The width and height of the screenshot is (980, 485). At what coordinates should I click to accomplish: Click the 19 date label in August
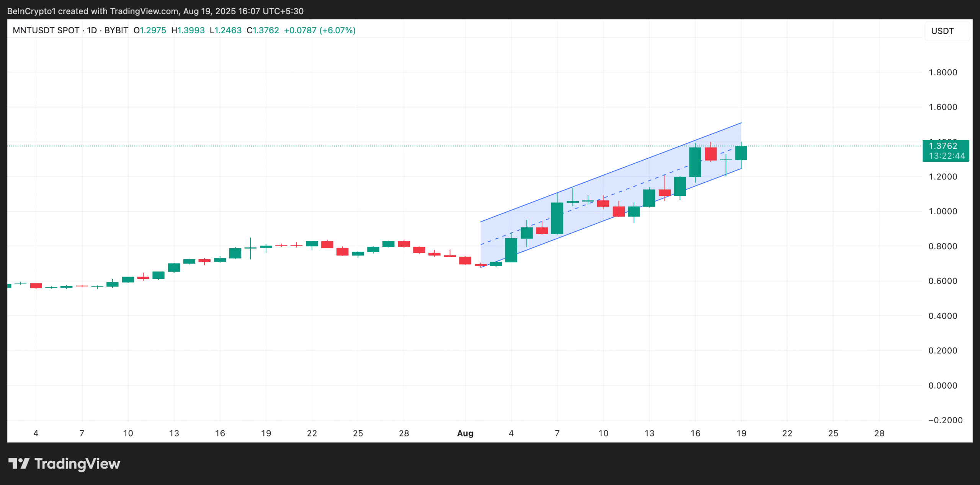point(741,433)
